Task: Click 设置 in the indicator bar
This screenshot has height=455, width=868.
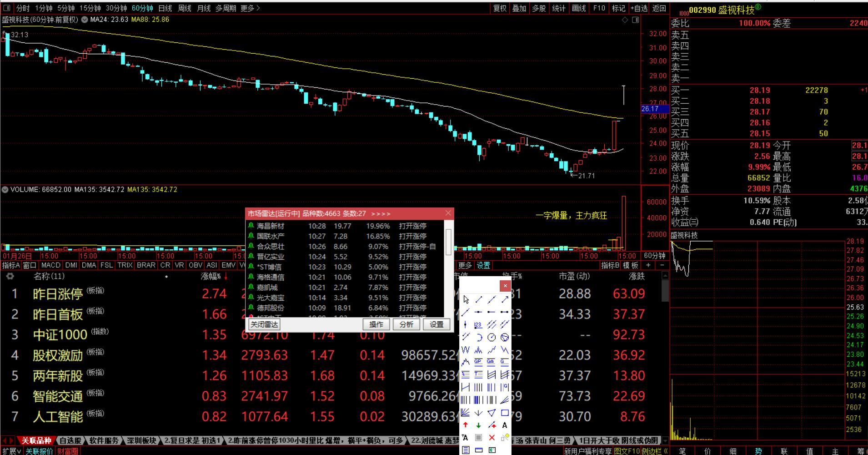Action: coord(483,265)
